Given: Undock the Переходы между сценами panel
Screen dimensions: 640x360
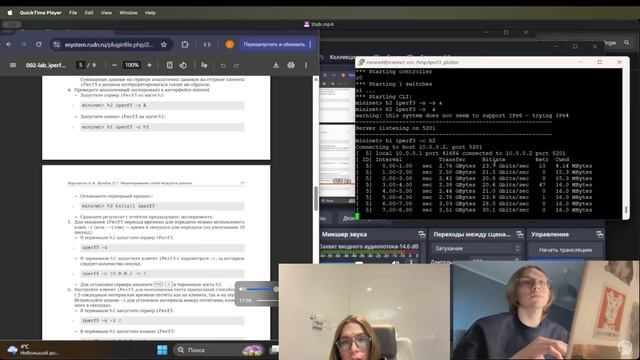Looking at the screenshot, I should 519,234.
